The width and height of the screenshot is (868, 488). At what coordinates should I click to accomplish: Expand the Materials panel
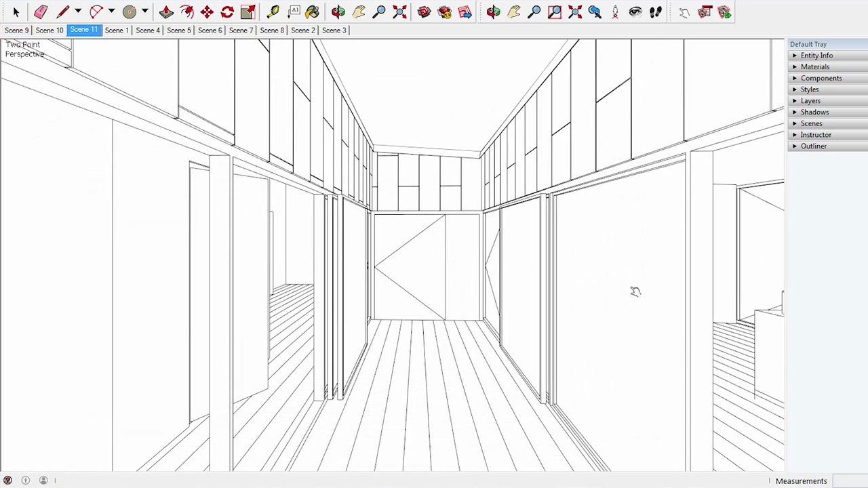click(x=827, y=67)
